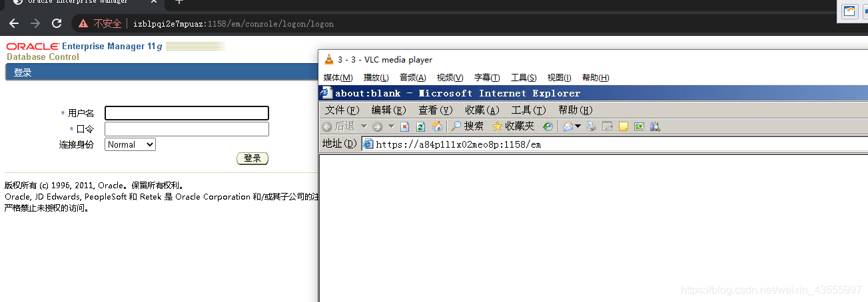Click the Chrome back arrow button

[x=14, y=23]
